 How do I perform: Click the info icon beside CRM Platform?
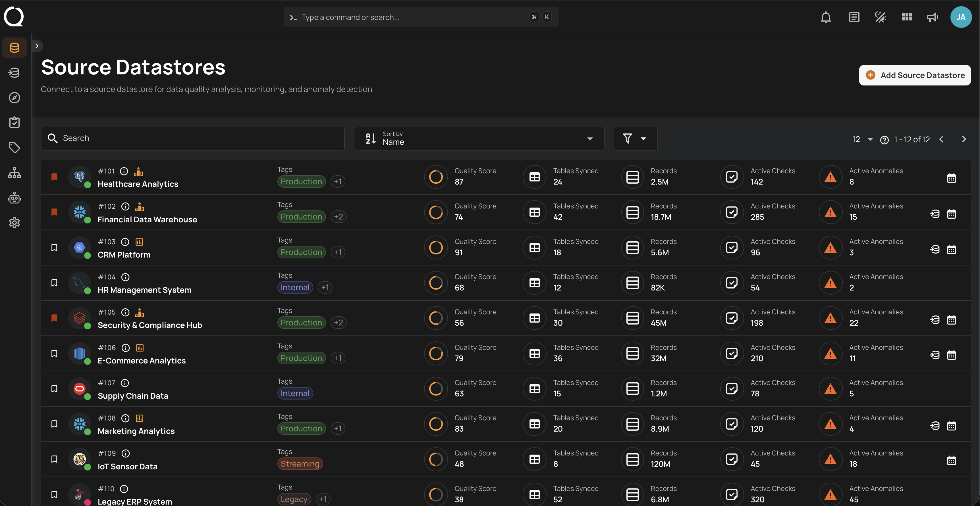click(125, 242)
